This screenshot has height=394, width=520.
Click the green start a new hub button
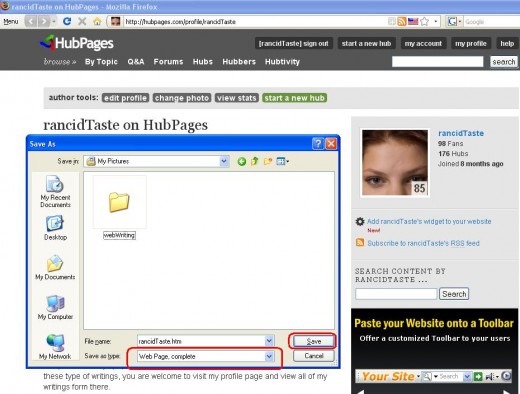click(294, 98)
